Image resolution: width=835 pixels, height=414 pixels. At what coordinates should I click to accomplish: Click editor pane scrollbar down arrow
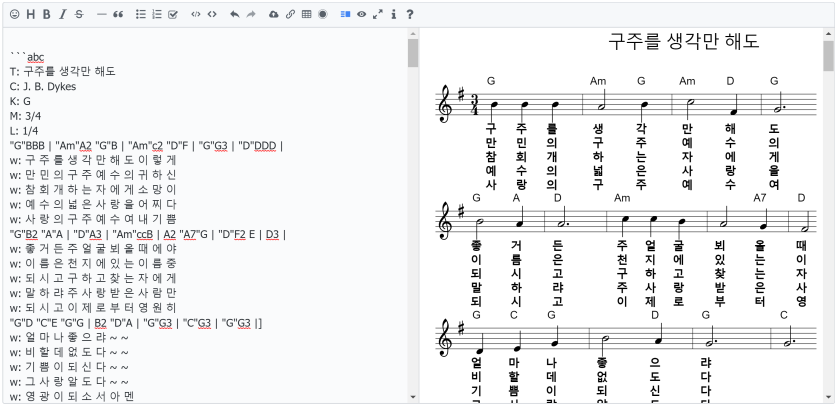pyautogui.click(x=413, y=397)
